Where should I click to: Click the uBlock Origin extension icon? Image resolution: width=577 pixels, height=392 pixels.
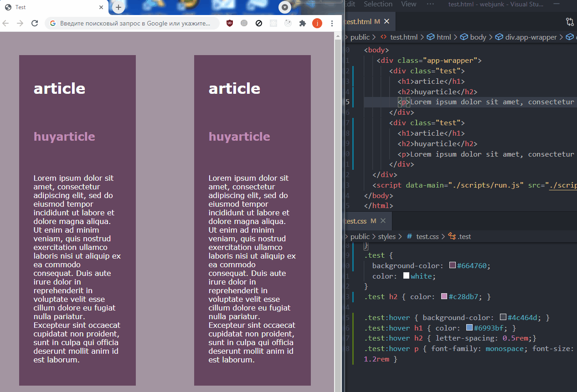pyautogui.click(x=230, y=23)
